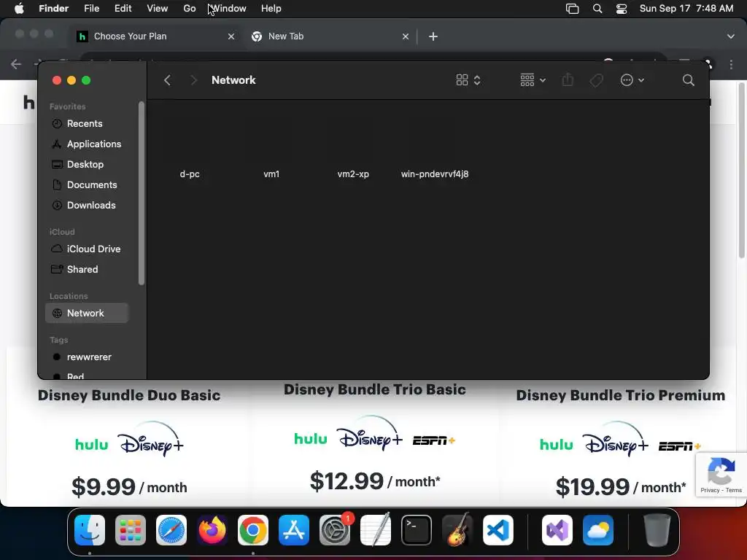747x560 pixels.
Task: Open Control Center in menu bar
Action: (x=622, y=9)
